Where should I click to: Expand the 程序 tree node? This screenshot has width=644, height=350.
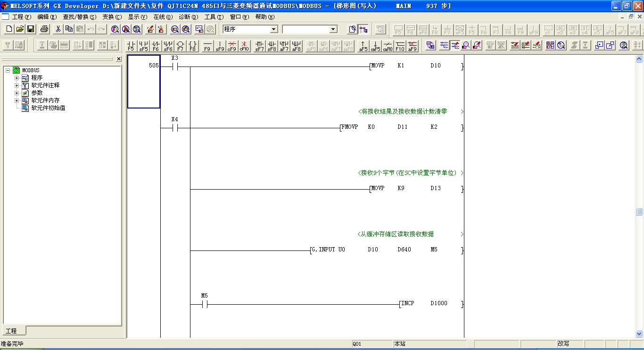(x=17, y=78)
